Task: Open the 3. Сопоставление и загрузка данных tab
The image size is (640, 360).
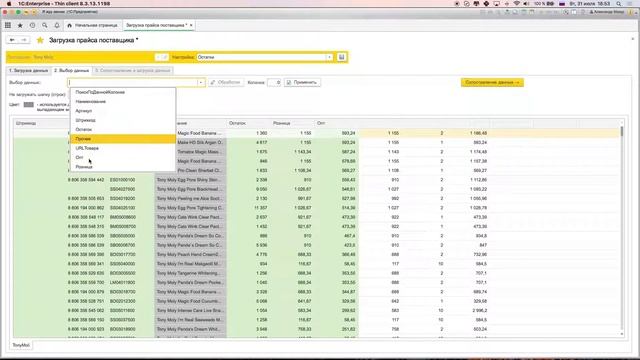Action: [x=132, y=71]
